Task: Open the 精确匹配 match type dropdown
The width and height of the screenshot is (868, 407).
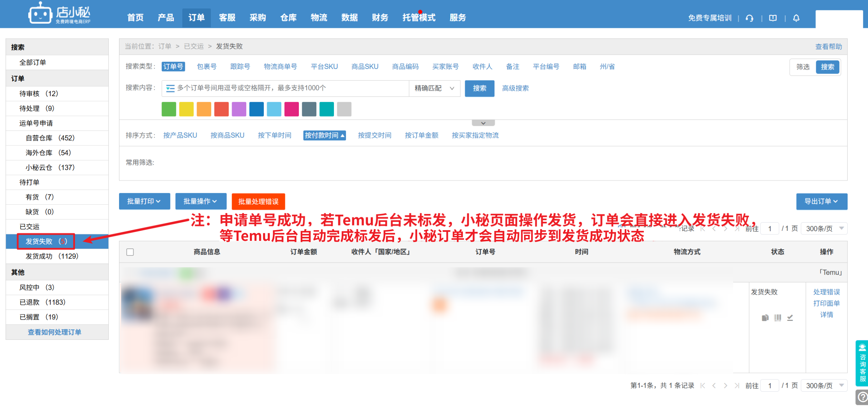Action: [x=434, y=88]
